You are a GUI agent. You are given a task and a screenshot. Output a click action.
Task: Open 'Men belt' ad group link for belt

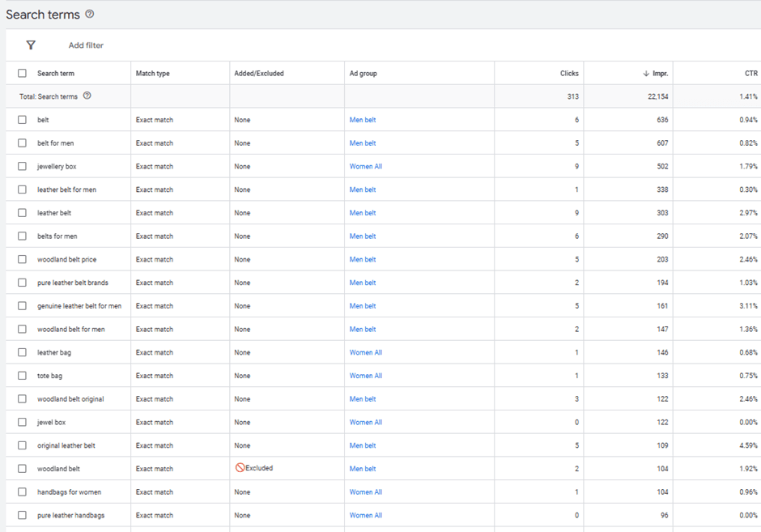pyautogui.click(x=363, y=120)
